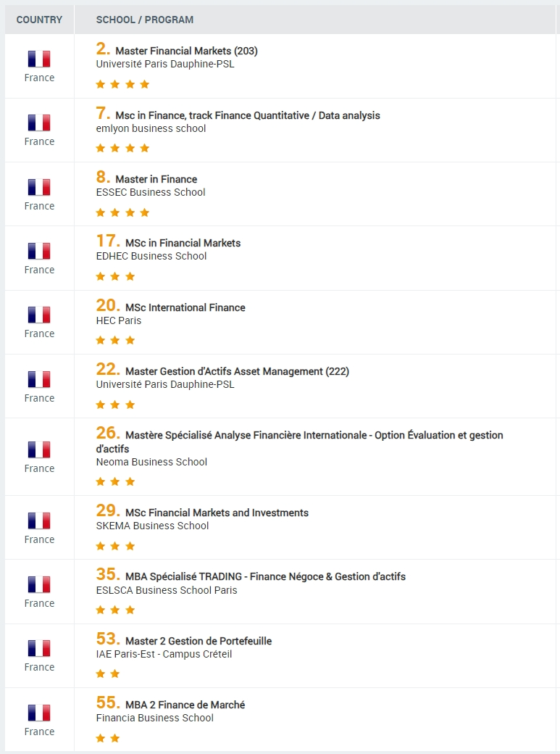Click the flag icon in the SKEMA row
Viewport: 560px width, 754px height.
39,521
